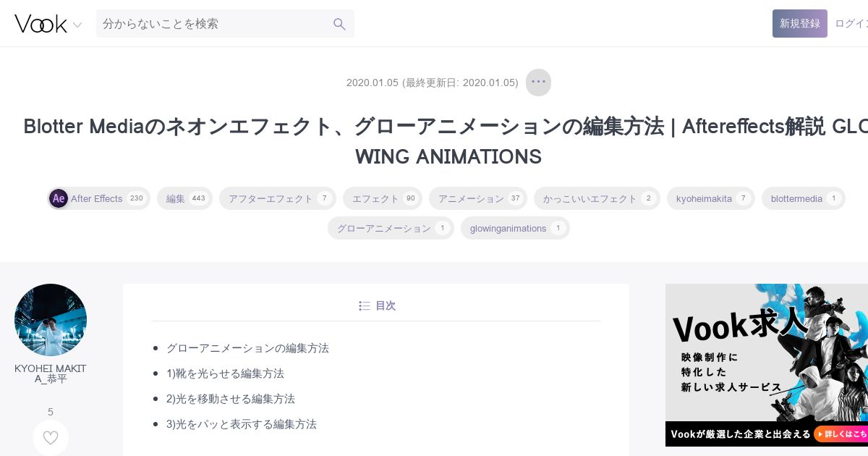Open the three-dot options menu near date
The image size is (868, 456).
(x=538, y=82)
